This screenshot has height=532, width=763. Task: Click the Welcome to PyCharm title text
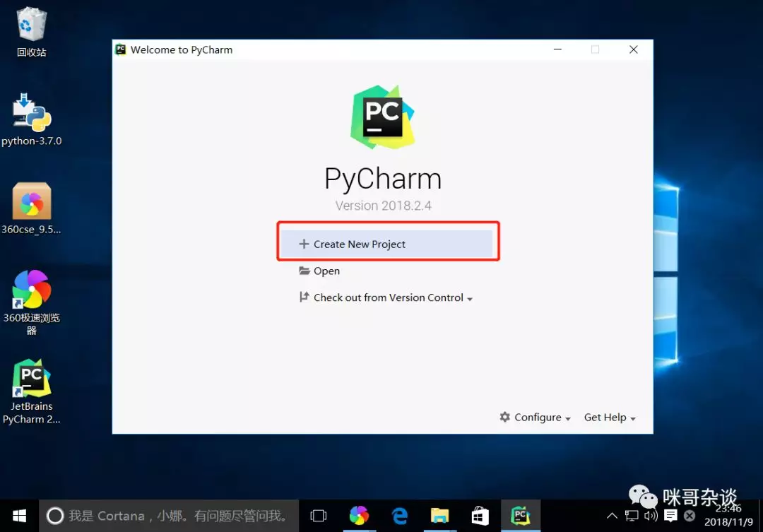182,49
